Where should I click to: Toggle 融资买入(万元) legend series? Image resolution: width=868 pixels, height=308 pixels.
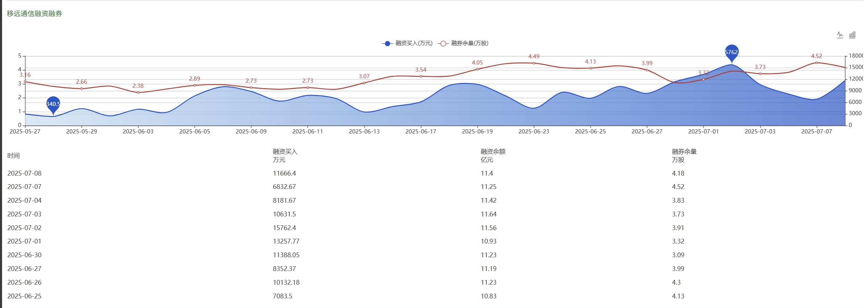(407, 43)
